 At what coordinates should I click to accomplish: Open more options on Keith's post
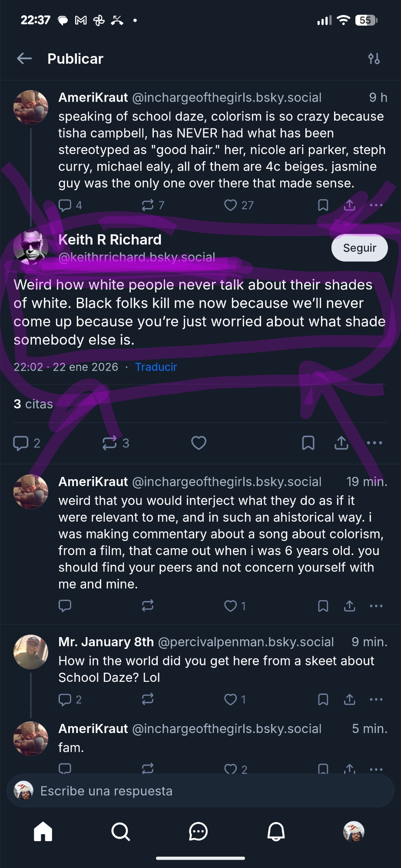coord(374,443)
